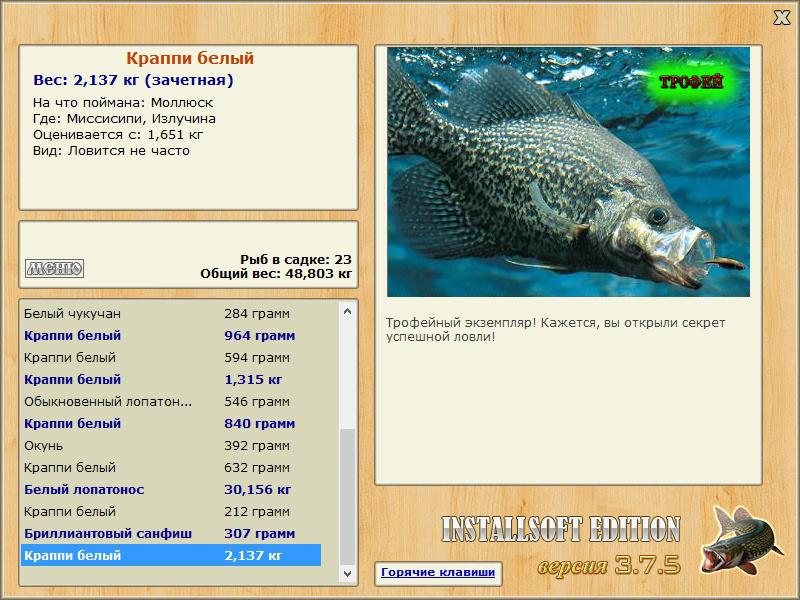The width and height of the screenshot is (800, 600).
Task: Select Краппи белый 964 грамм row
Action: coord(171,335)
